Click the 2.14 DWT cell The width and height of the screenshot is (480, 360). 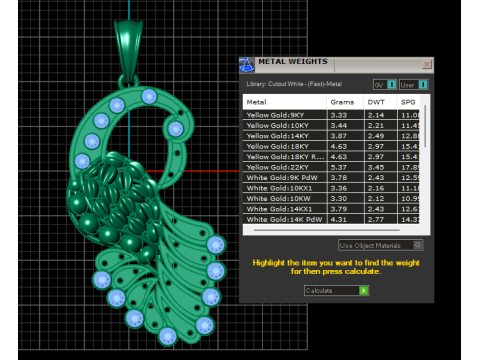pyautogui.click(x=380, y=115)
